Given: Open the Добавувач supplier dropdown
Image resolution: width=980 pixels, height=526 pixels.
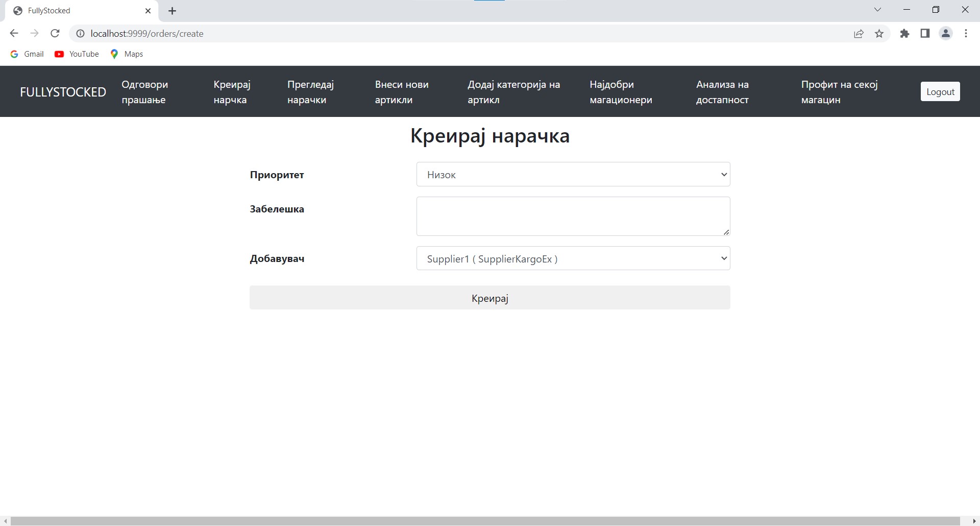Looking at the screenshot, I should tap(573, 258).
